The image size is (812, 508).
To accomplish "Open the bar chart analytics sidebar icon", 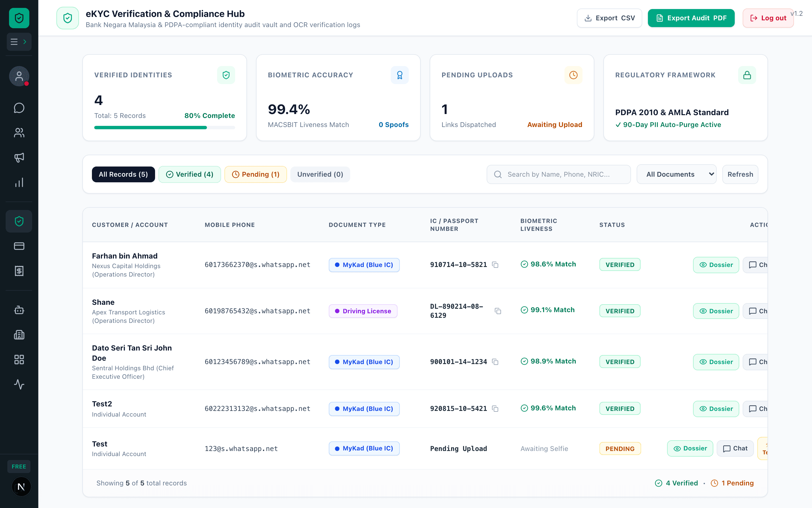I will click(x=19, y=182).
